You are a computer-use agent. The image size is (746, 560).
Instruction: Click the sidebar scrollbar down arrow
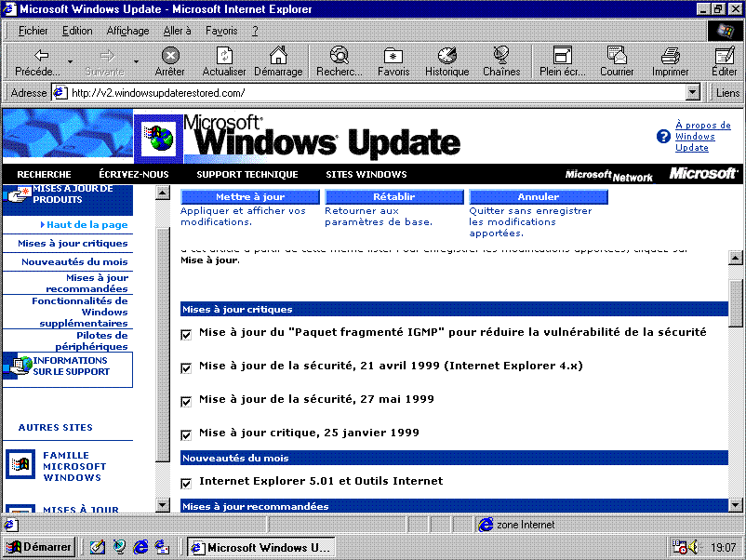pyautogui.click(x=163, y=504)
